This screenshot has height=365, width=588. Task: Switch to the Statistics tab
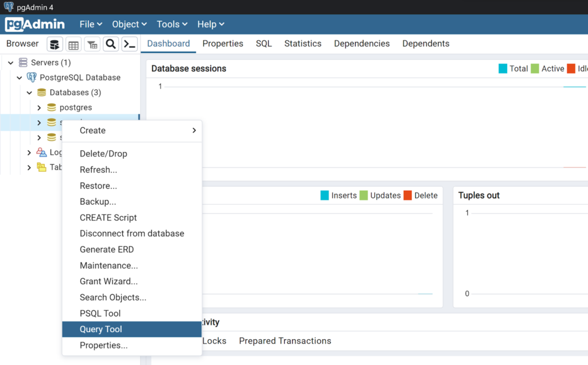click(x=303, y=43)
